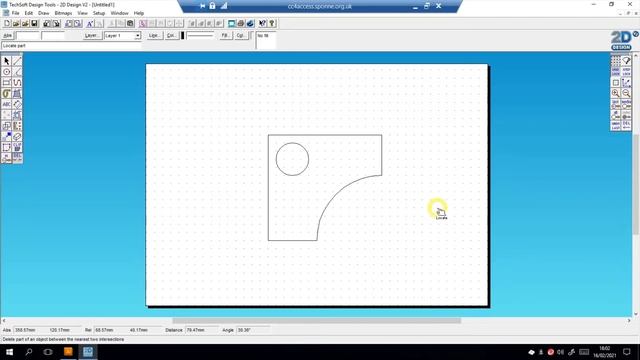Click the Print icon in top toolbar

coord(241,24)
